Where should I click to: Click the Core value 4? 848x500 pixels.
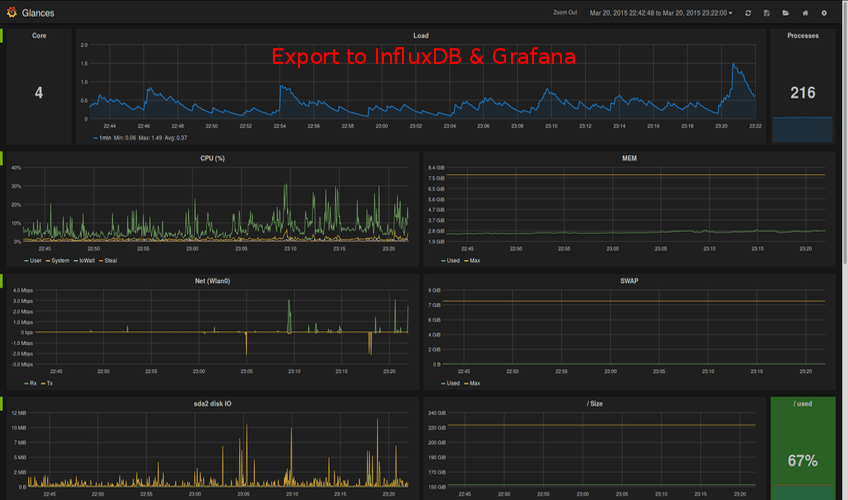pos(39,93)
